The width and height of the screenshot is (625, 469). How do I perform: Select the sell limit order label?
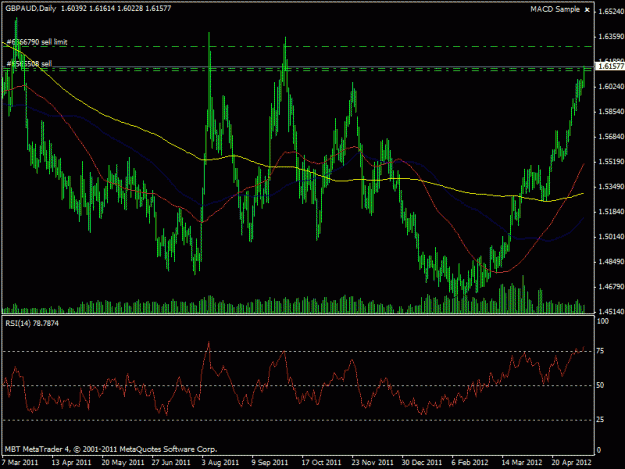coord(37,42)
